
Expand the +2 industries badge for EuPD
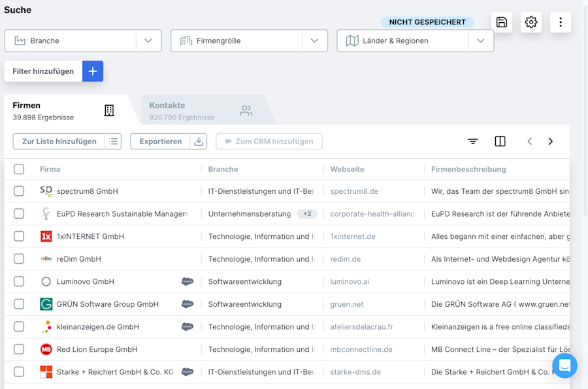click(307, 213)
